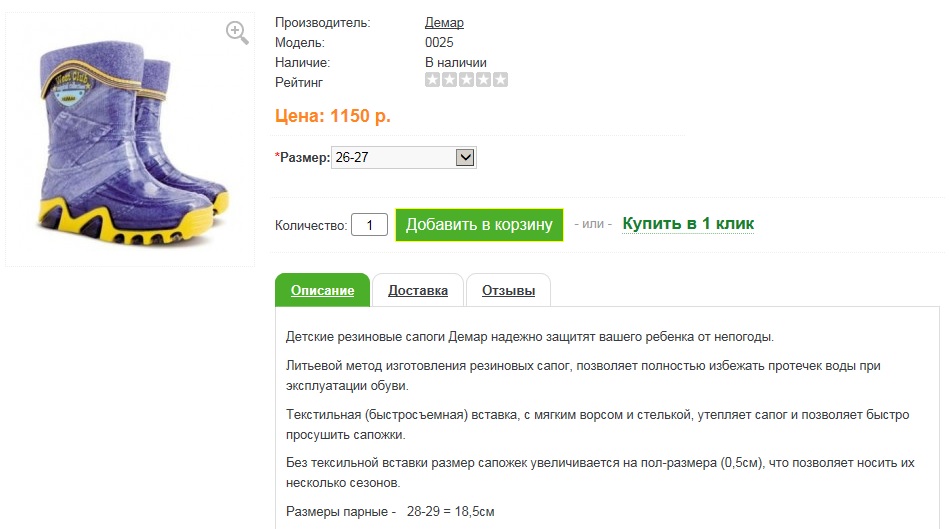The height and width of the screenshot is (529, 949).
Task: Open the Доставка tab
Action: (x=418, y=291)
